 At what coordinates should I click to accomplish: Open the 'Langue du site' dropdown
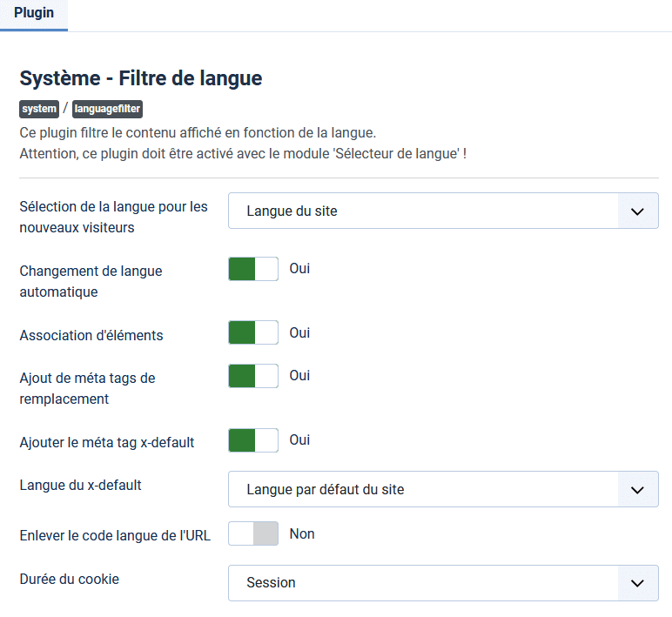[x=443, y=211]
